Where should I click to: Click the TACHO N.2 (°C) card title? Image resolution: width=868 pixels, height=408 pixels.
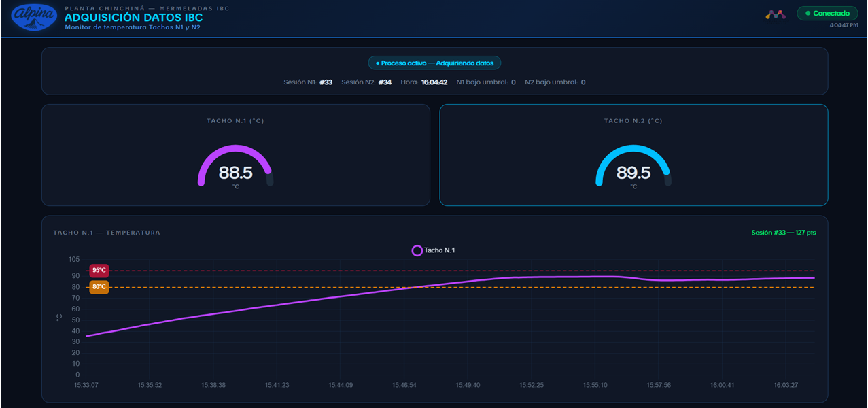pyautogui.click(x=633, y=121)
